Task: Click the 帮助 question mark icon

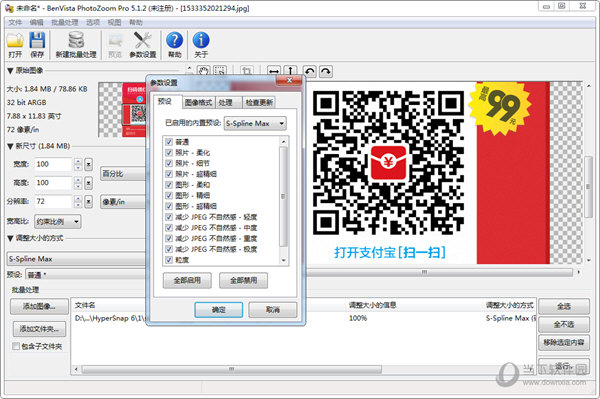Action: [x=174, y=40]
